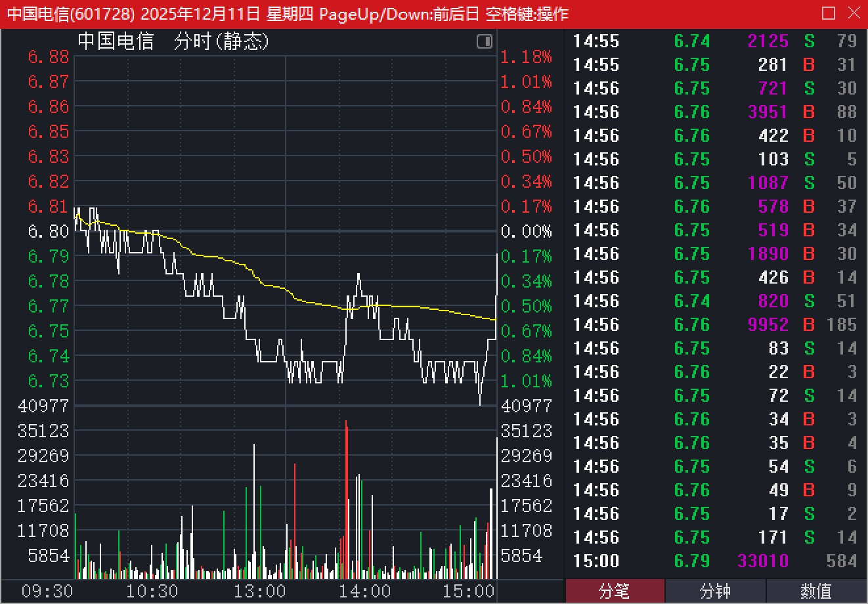Click the red 1.18% percent axis label
868x604 pixels.
(527, 57)
